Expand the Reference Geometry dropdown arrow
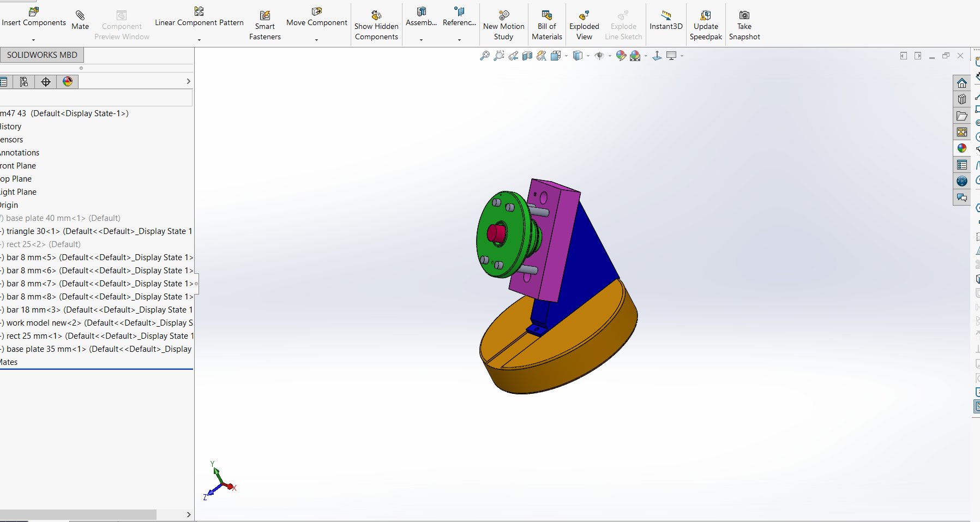The height and width of the screenshot is (522, 980). [459, 40]
